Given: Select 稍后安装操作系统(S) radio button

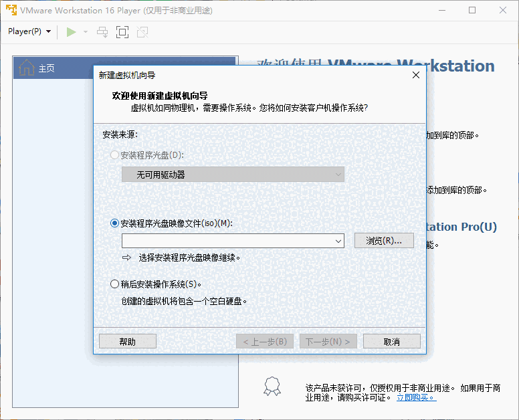Looking at the screenshot, I should coord(114,284).
